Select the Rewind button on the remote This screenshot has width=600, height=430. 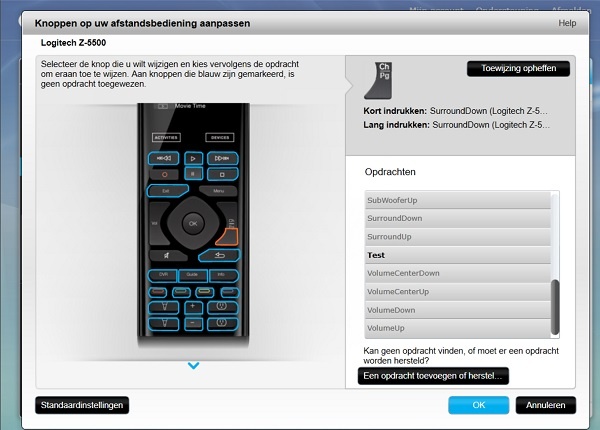(x=163, y=158)
